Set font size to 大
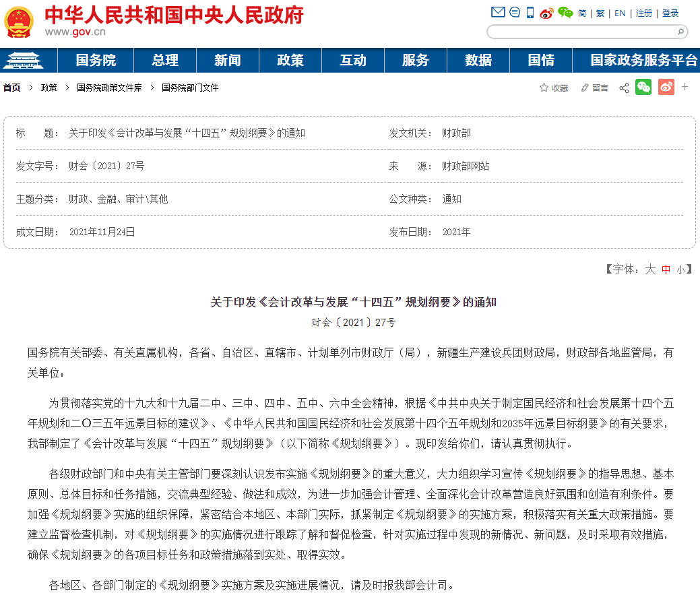The width and height of the screenshot is (700, 593). pyautogui.click(x=650, y=270)
